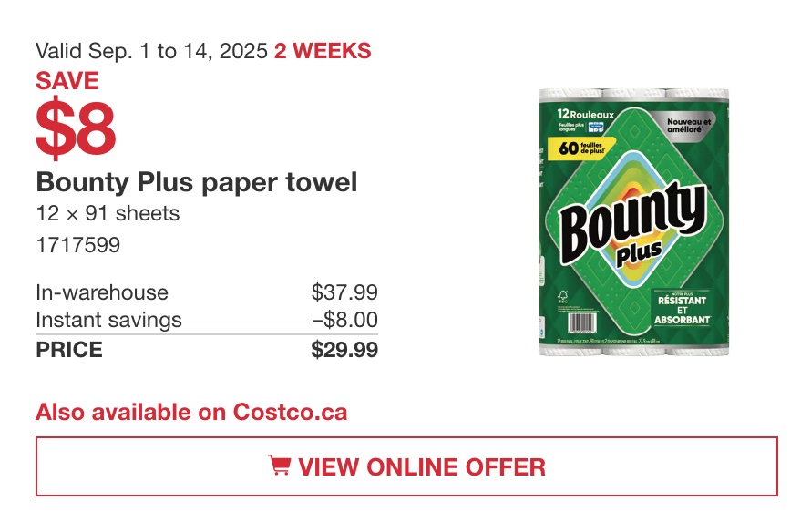Click the Bounty logo on the package
The image size is (811, 532).
(x=633, y=222)
